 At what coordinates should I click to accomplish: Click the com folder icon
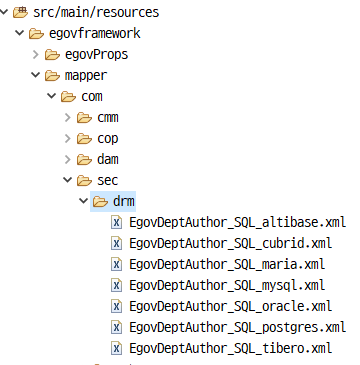(68, 97)
